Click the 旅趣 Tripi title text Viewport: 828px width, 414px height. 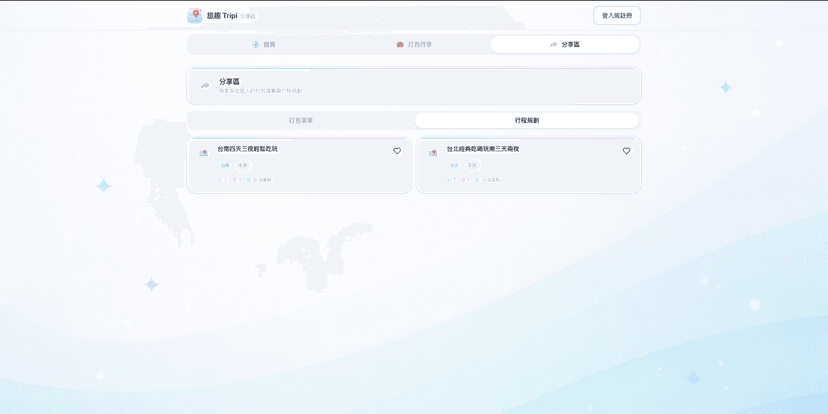click(x=222, y=15)
